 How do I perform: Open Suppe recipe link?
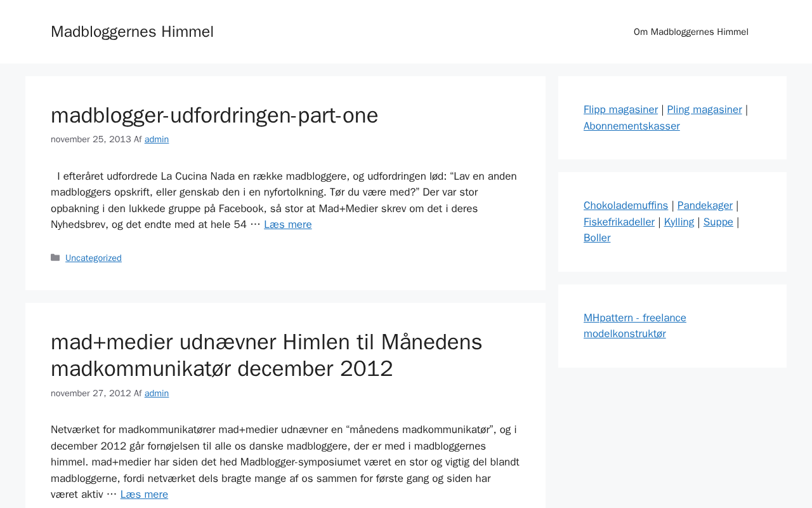(x=718, y=222)
